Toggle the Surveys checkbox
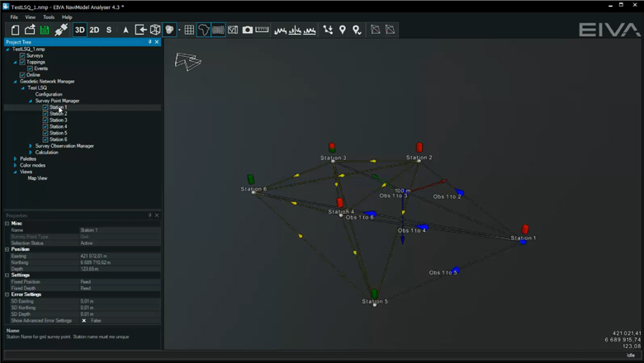 (22, 55)
